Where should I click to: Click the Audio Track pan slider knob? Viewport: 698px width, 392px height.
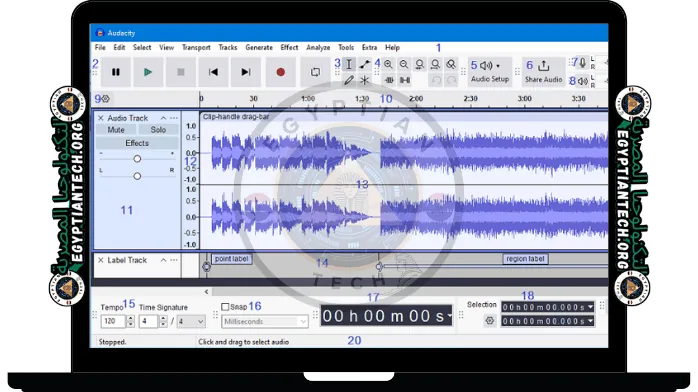(x=137, y=176)
